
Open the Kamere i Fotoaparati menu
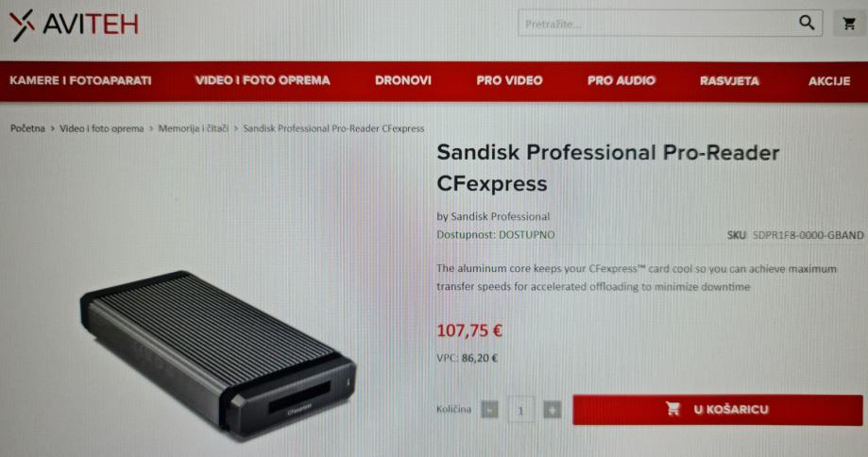[80, 81]
